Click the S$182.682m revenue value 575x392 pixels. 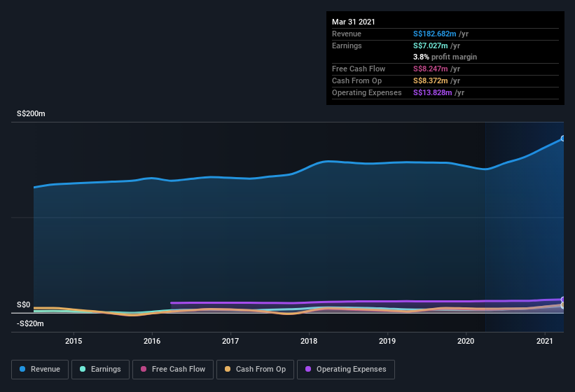point(434,34)
